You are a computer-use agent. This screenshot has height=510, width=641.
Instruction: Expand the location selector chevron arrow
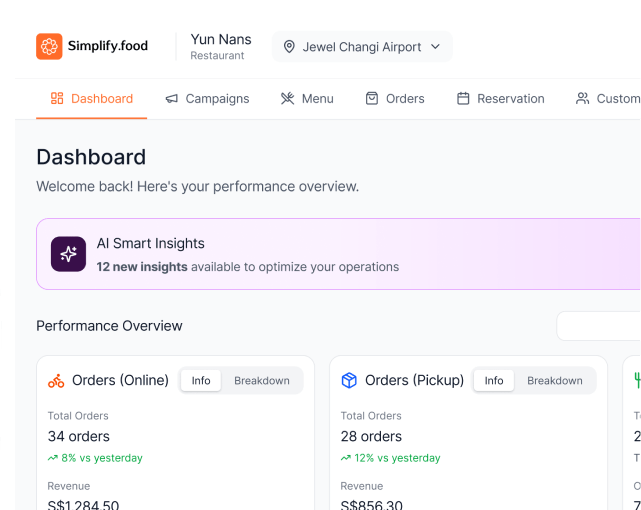435,47
